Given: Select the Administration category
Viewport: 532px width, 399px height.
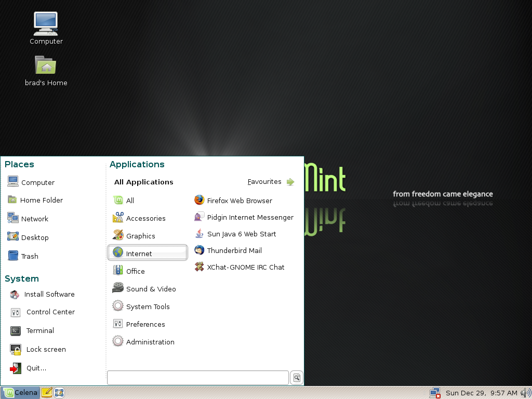Looking at the screenshot, I should point(147,341).
